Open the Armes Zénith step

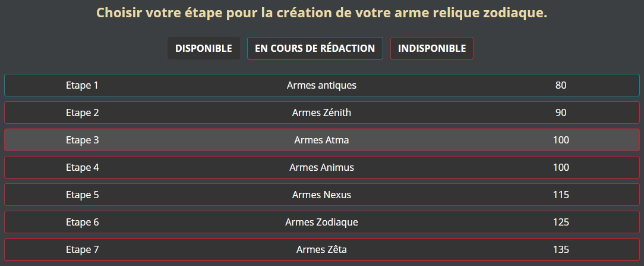click(x=321, y=112)
